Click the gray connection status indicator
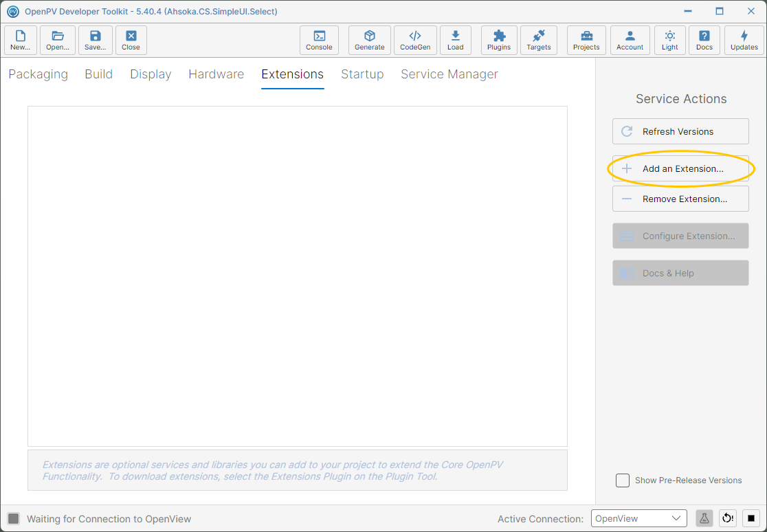Viewport: 767px width, 532px height. pos(14,518)
